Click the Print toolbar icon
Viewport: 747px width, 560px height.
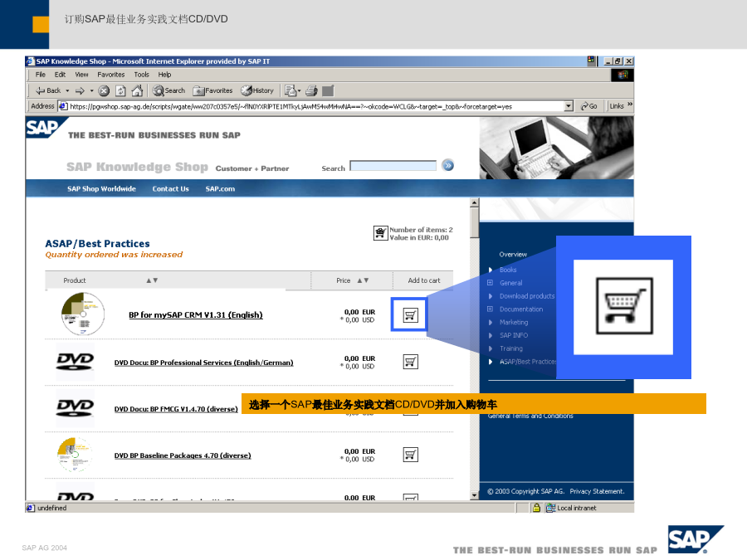point(311,90)
